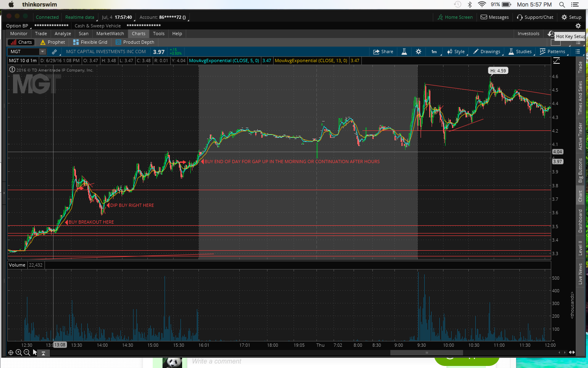The image size is (588, 368).
Task: Open the Apple menu
Action: [x=11, y=4]
